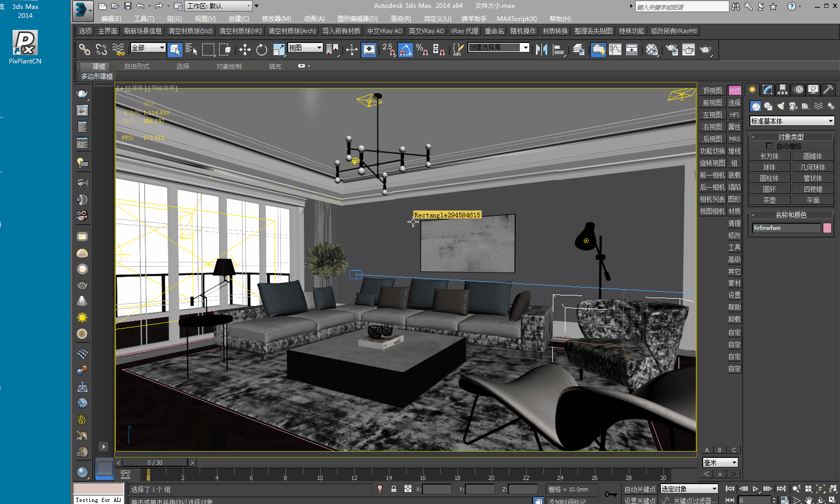840x504 pixels.
Task: Open the Material Editor sphere icon
Action: point(652,49)
